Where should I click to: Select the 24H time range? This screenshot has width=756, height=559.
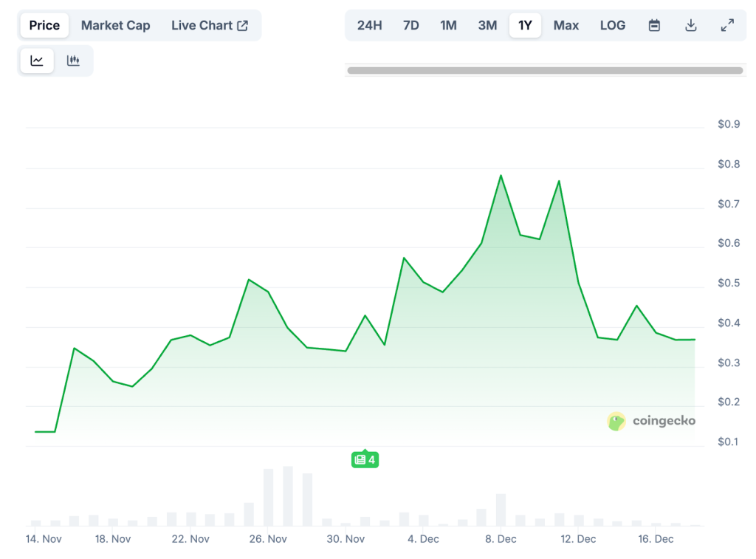pyautogui.click(x=369, y=25)
